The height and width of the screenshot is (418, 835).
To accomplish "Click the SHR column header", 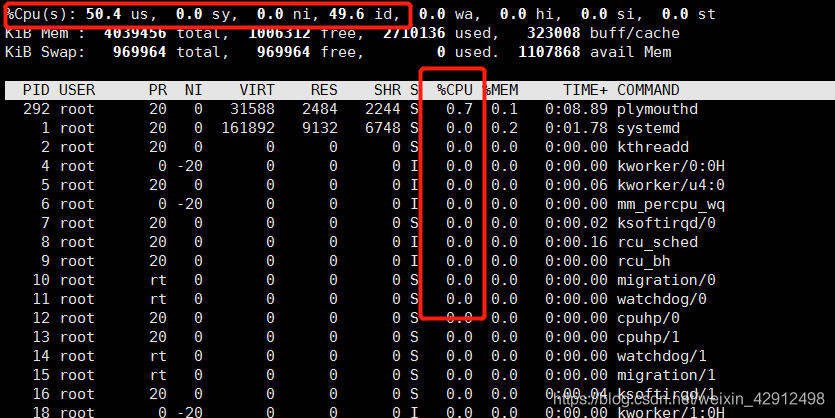I will 387,90.
